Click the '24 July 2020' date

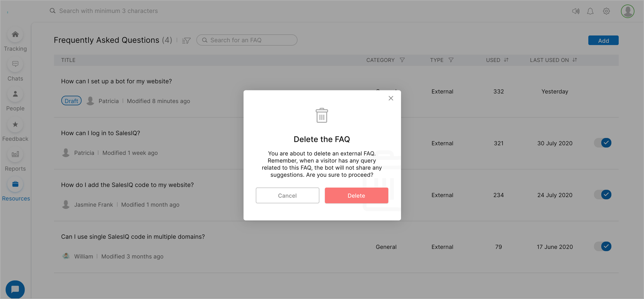pyautogui.click(x=555, y=195)
